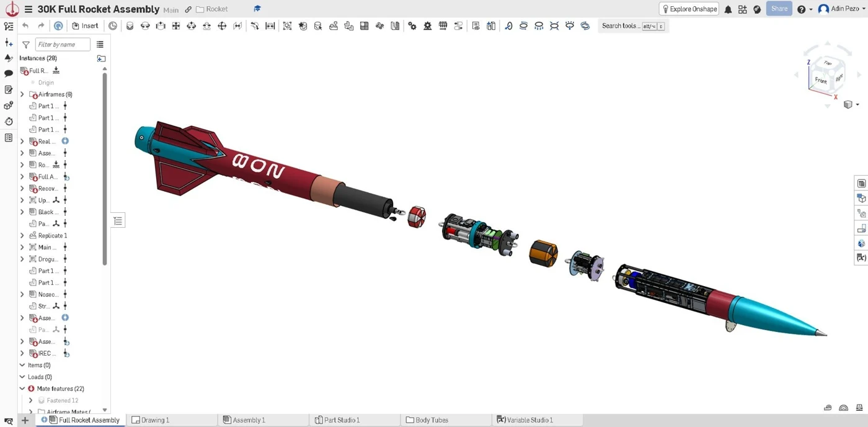Image resolution: width=868 pixels, height=427 pixels.
Task: Select the Tangent mate tool
Action: tap(255, 26)
